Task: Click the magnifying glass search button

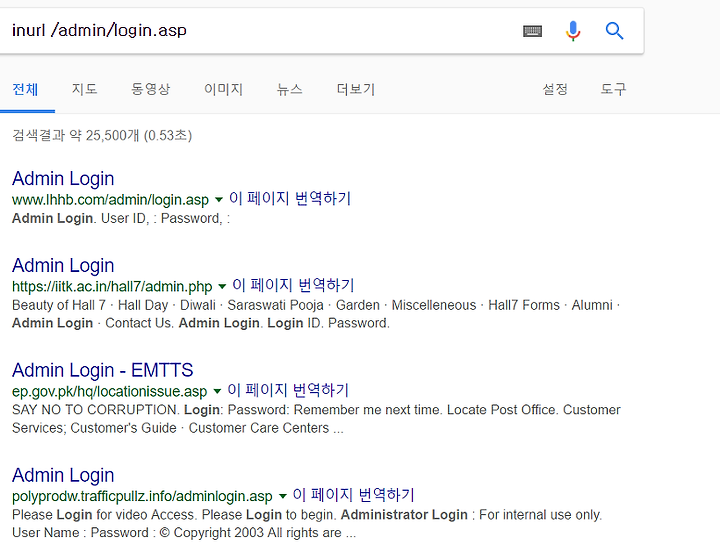Action: point(614,31)
